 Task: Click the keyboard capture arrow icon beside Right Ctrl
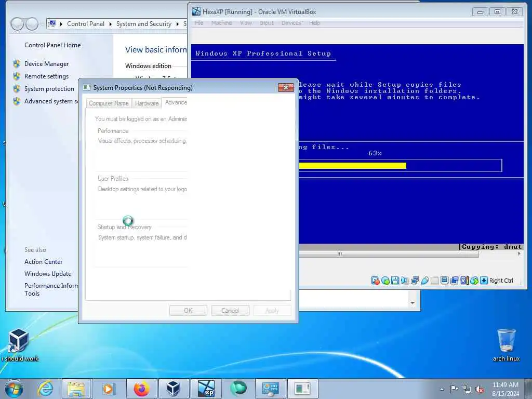click(x=484, y=281)
